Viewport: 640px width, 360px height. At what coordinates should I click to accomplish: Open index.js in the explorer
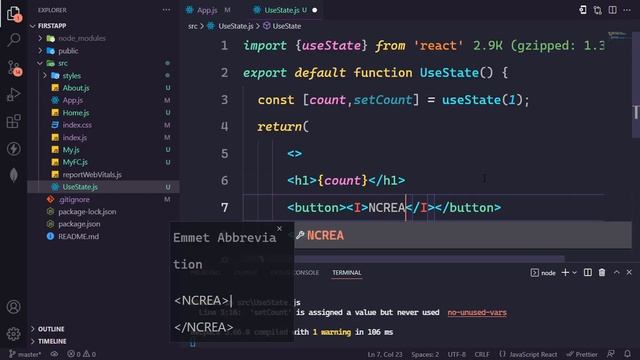(x=74, y=138)
